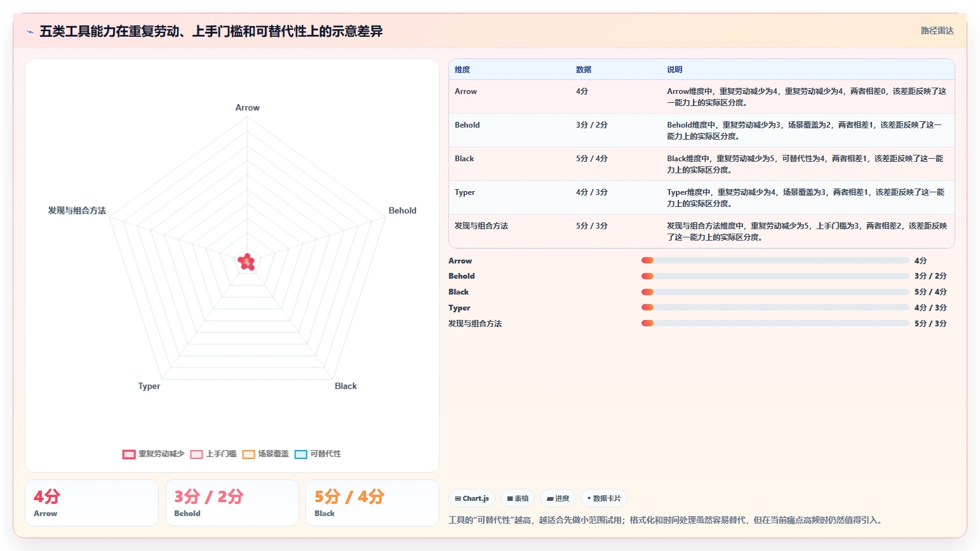
Task: Toggle the 场景覆盖 legend swatch
Action: (248, 455)
